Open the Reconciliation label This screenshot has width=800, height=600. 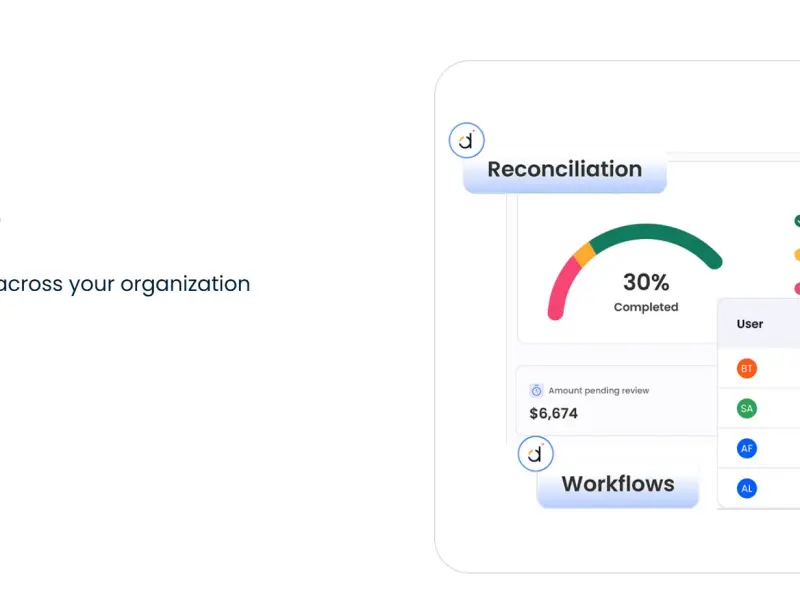565,171
